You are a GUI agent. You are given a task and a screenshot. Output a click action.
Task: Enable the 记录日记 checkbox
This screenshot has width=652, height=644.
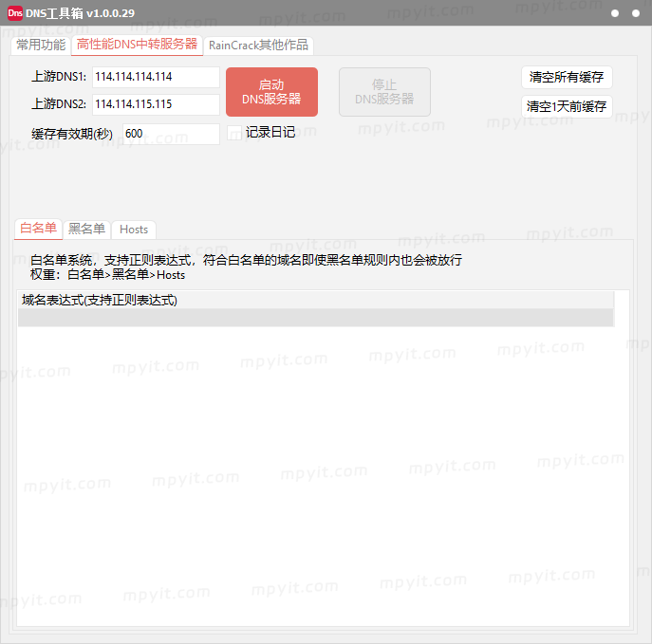234,133
